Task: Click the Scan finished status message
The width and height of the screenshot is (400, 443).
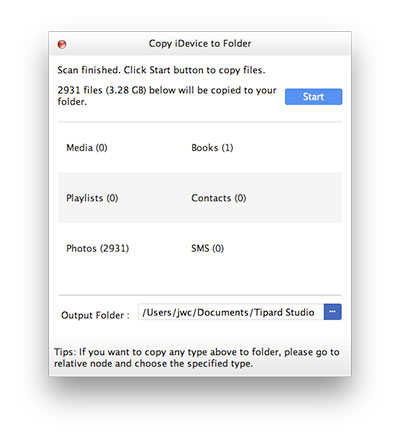Action: point(161,70)
